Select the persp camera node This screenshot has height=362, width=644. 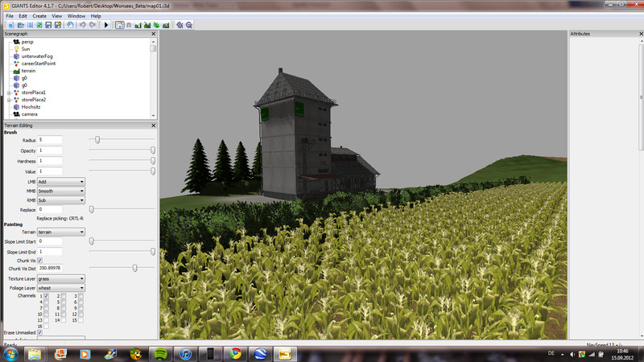(x=27, y=42)
